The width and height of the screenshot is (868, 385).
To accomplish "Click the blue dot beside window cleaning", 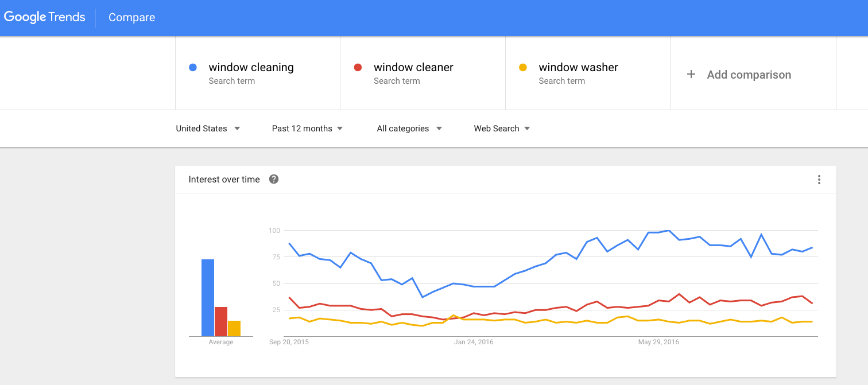I will point(193,68).
